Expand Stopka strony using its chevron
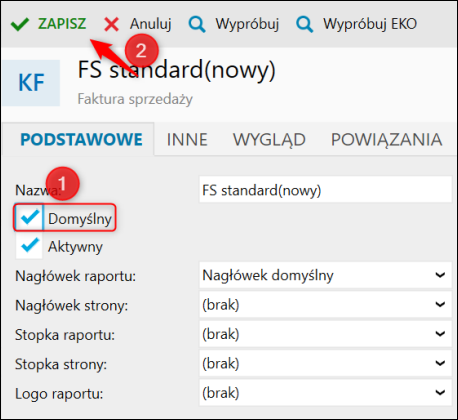This screenshot has width=458, height=420. point(440,363)
